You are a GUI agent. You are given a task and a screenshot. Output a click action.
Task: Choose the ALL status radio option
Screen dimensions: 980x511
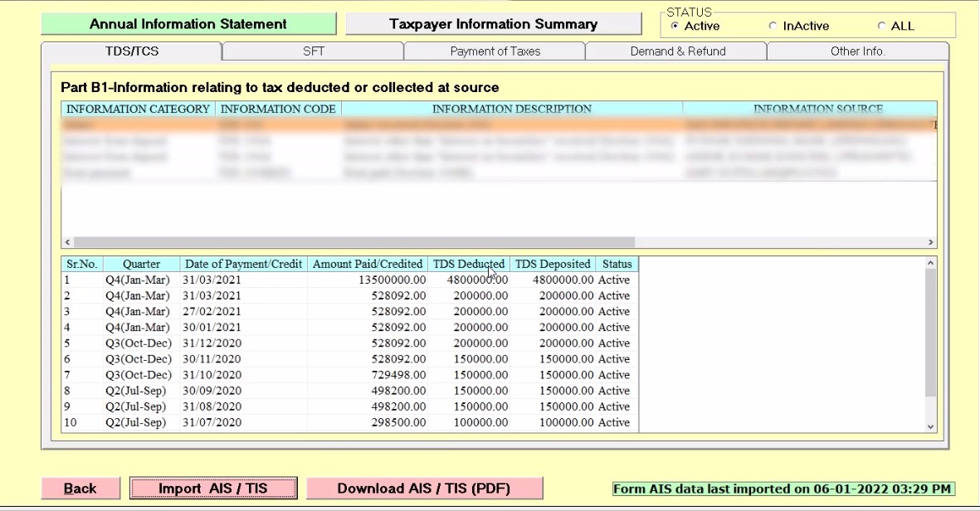[x=881, y=26]
